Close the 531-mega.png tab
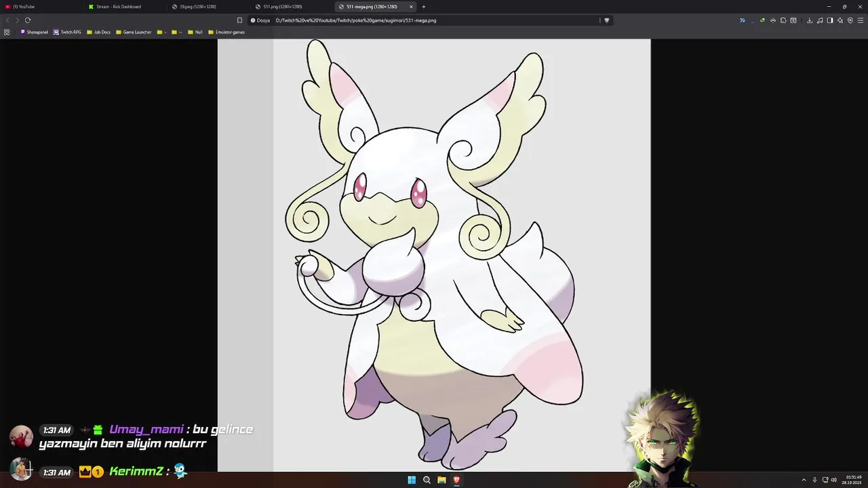868x488 pixels. click(411, 7)
